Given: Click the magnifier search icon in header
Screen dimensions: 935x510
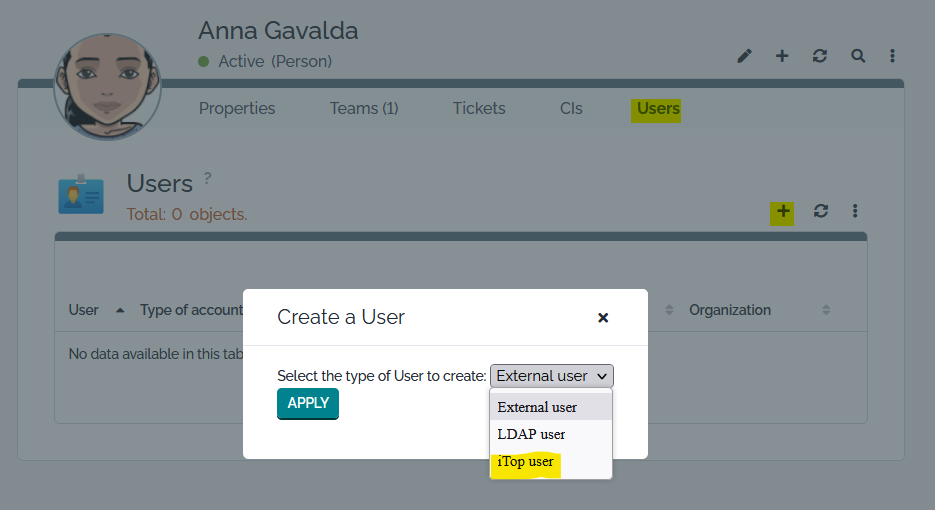Looking at the screenshot, I should pyautogui.click(x=858, y=56).
